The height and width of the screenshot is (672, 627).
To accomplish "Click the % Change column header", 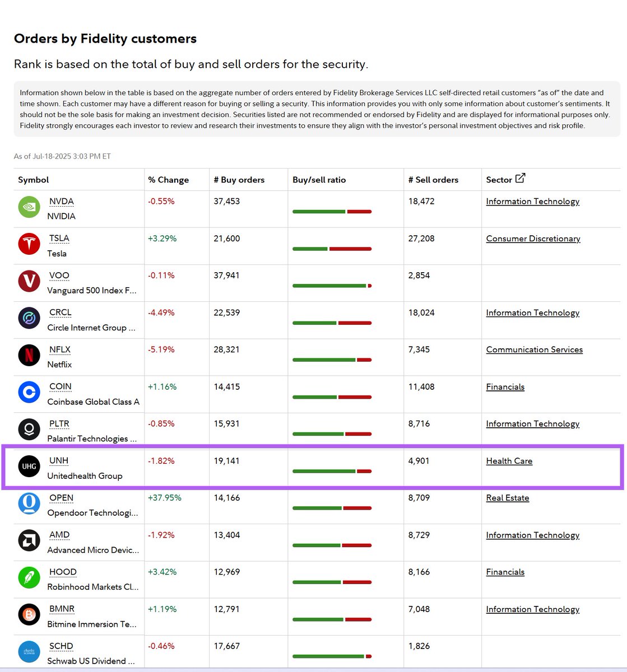I will click(x=169, y=180).
